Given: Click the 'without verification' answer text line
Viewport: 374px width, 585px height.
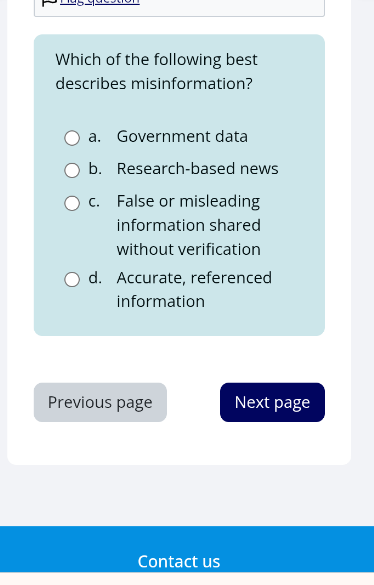Looking at the screenshot, I should coord(188,249).
